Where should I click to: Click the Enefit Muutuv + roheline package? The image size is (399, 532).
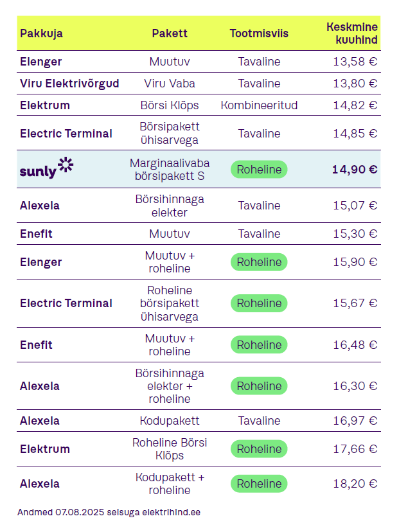coord(170,345)
